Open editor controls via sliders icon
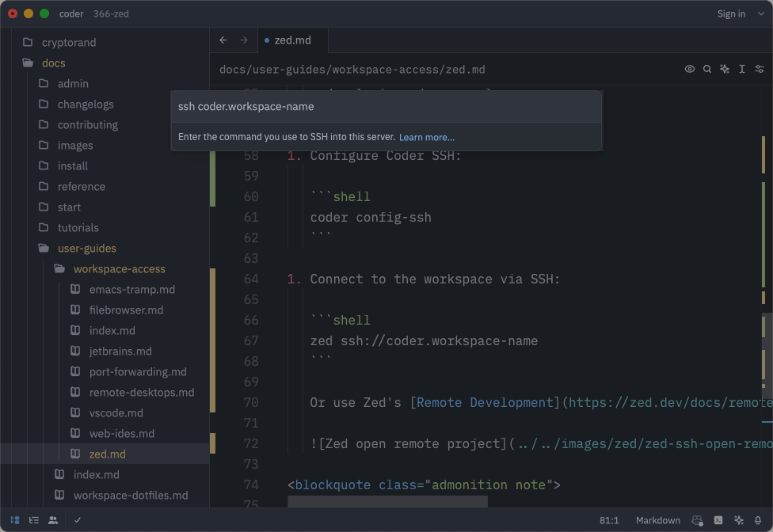Screen dimensions: 773x532 [760, 69]
